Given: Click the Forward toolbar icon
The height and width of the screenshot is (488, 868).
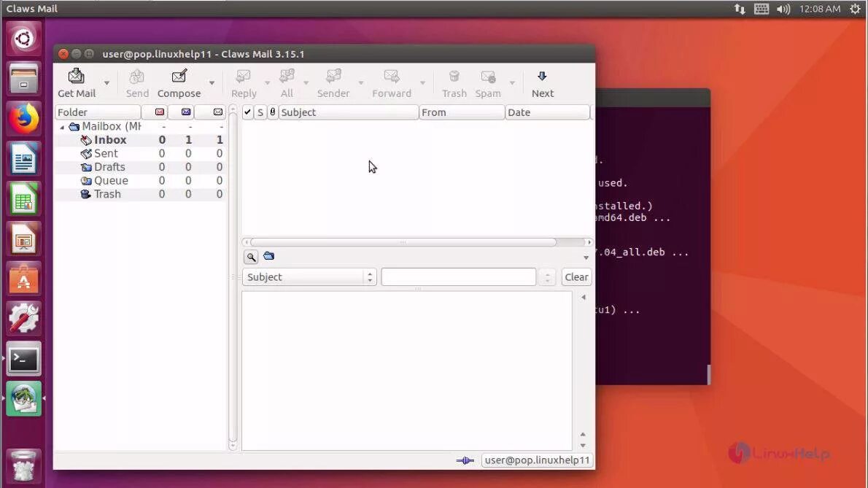Looking at the screenshot, I should (x=392, y=83).
